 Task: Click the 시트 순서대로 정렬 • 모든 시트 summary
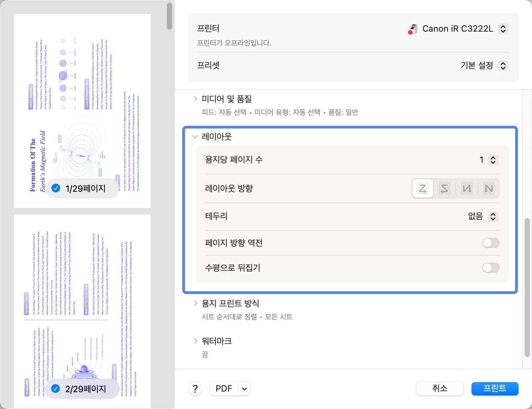(247, 317)
